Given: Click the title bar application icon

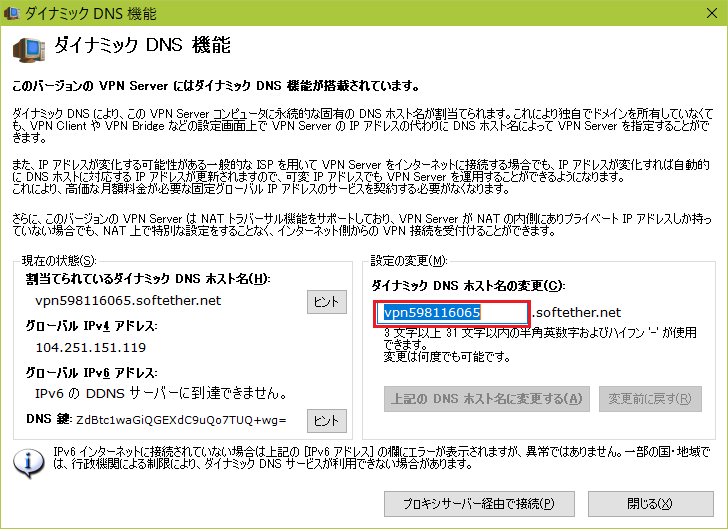Looking at the screenshot, I should tap(11, 13).
